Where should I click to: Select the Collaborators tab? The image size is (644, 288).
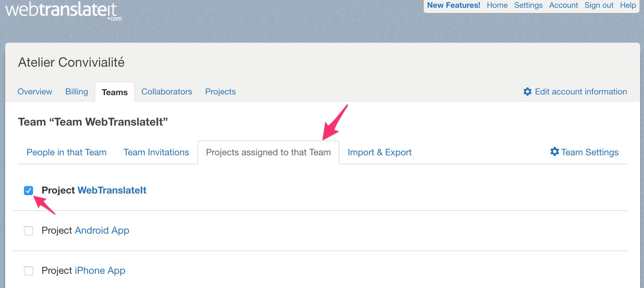(x=167, y=92)
